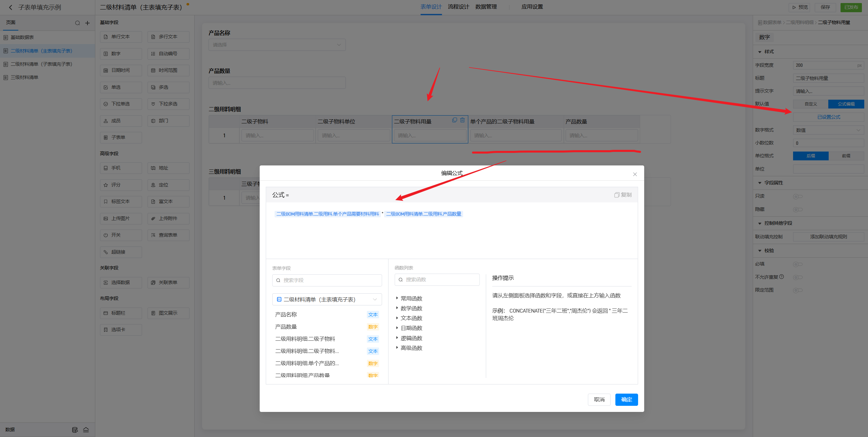The height and width of the screenshot is (437, 868).
Task: Toggle the 隐藏 switch
Action: tap(797, 210)
